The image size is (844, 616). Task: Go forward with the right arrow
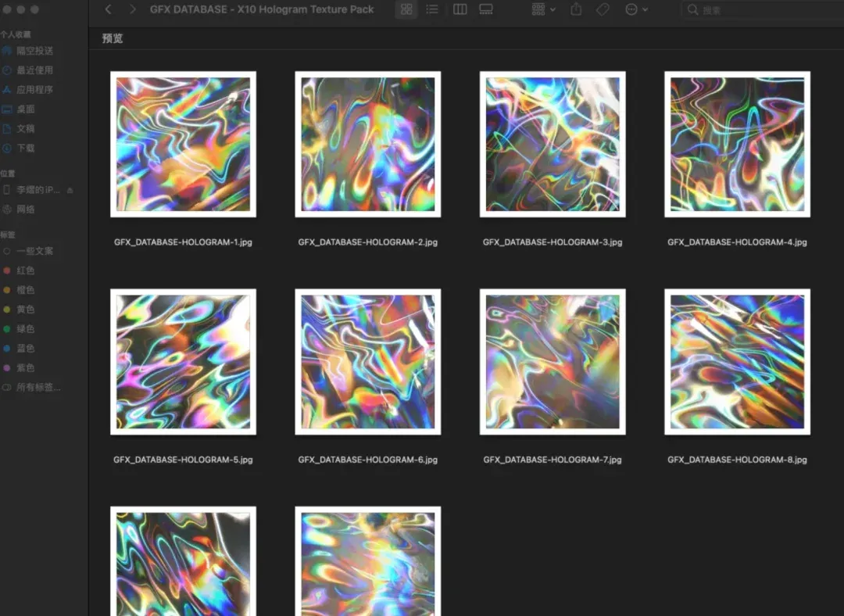click(132, 9)
